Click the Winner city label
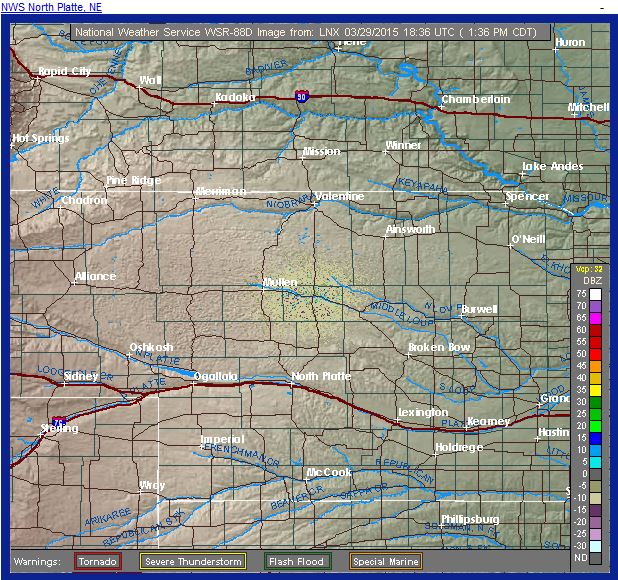 click(x=403, y=145)
